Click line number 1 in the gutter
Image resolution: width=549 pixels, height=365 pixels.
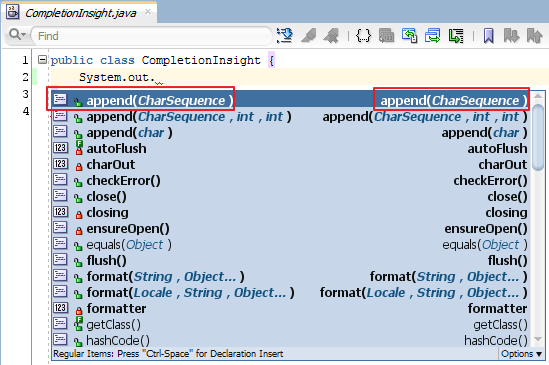pos(25,60)
